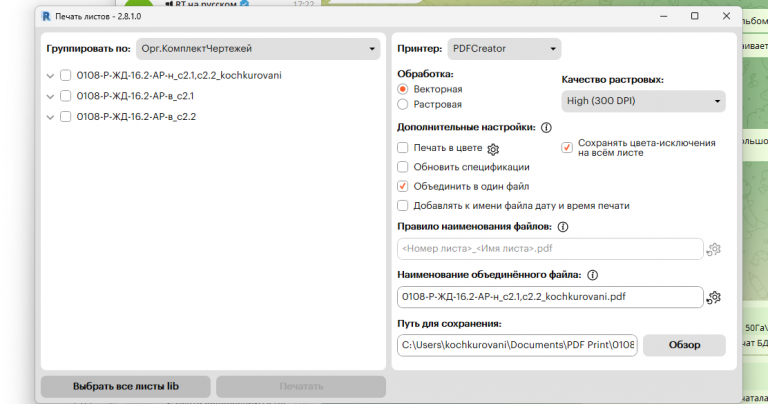768x404 pixels.
Task: Open color print settings gear icon
Action: point(493,149)
